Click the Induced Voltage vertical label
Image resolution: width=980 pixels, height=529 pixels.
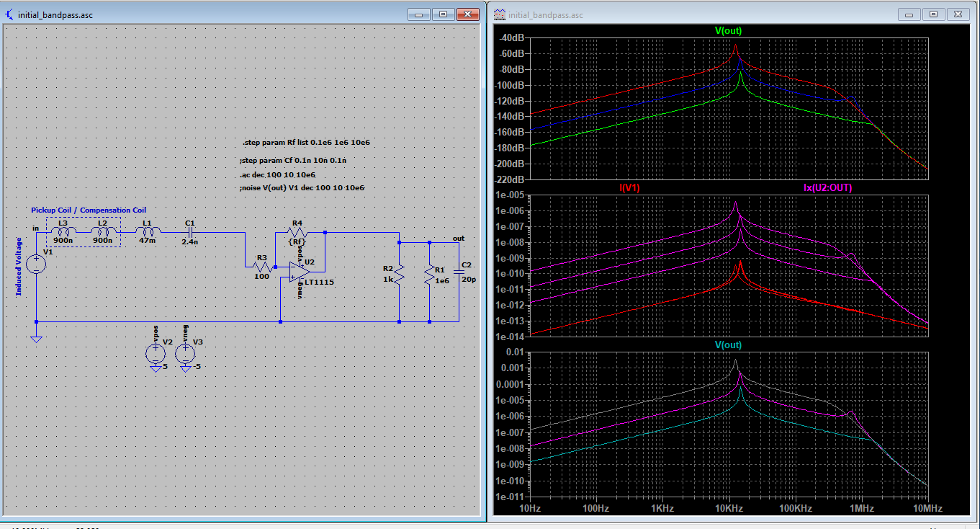click(x=19, y=267)
